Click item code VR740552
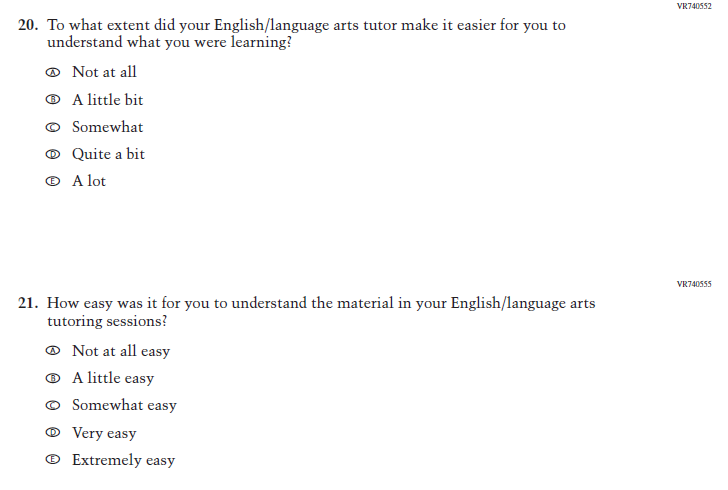 [694, 6]
